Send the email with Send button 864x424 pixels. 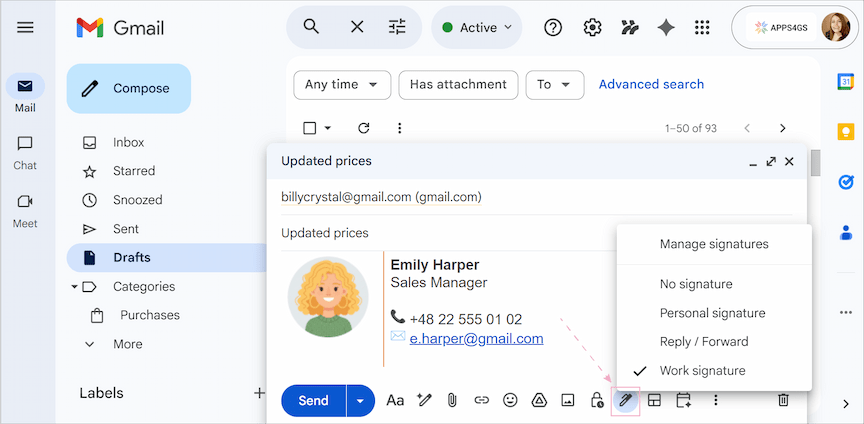coord(314,401)
